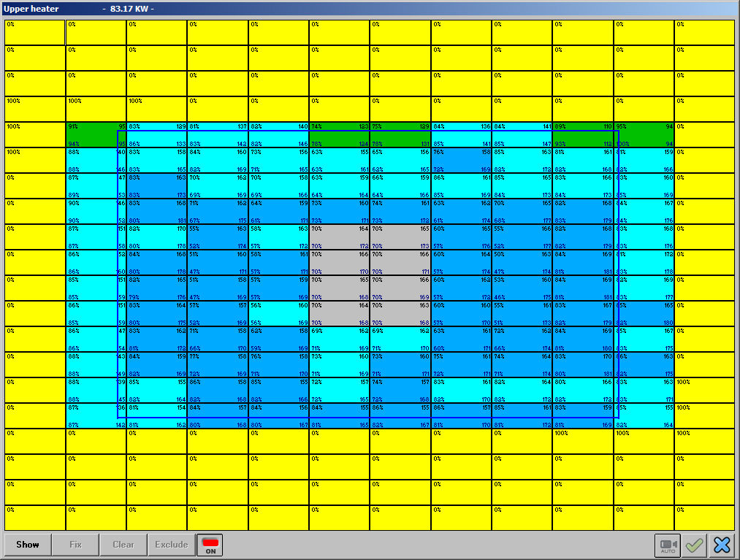Select heater cell 82% 140

278,135
